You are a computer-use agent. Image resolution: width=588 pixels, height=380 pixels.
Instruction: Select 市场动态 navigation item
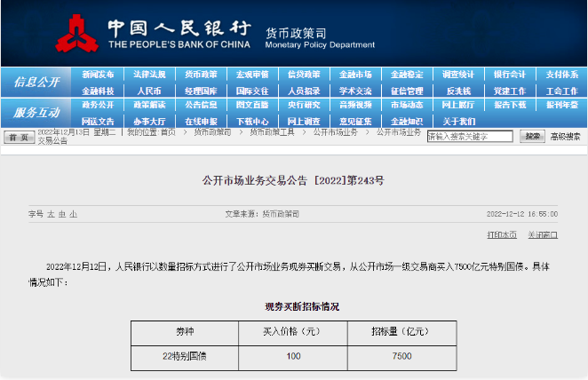(407, 105)
